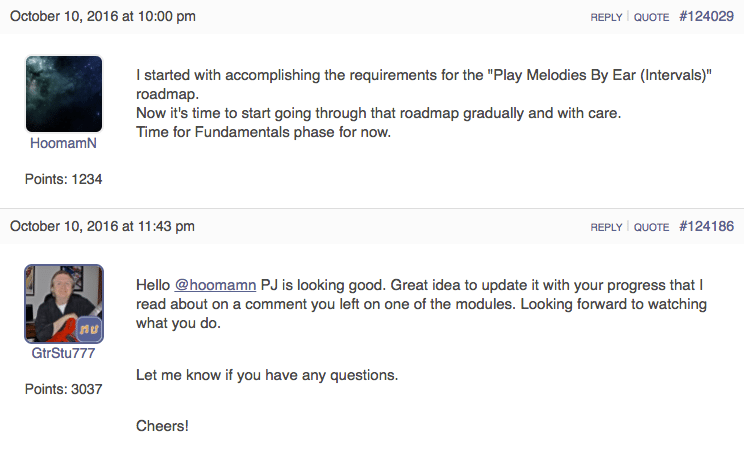
Task: Visit the GtrStu777 username profile link
Action: pyautogui.click(x=63, y=353)
